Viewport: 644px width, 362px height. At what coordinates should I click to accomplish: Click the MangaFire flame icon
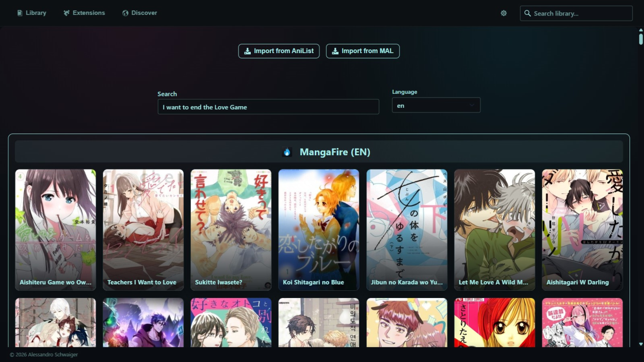point(287,152)
